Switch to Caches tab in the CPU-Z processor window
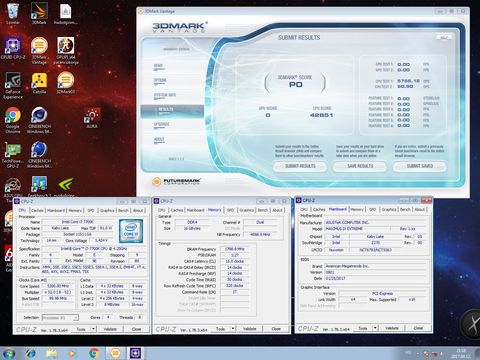This screenshot has height=360, width=480. click(x=37, y=210)
